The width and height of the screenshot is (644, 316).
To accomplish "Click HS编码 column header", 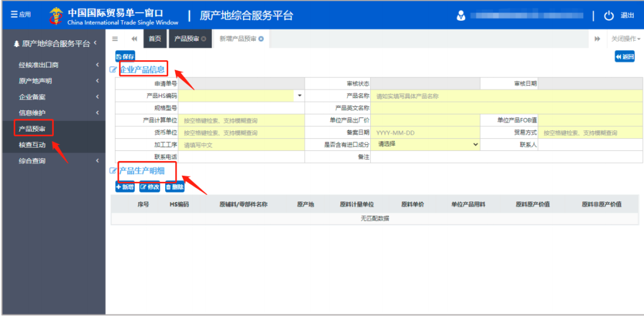I will 179,205.
